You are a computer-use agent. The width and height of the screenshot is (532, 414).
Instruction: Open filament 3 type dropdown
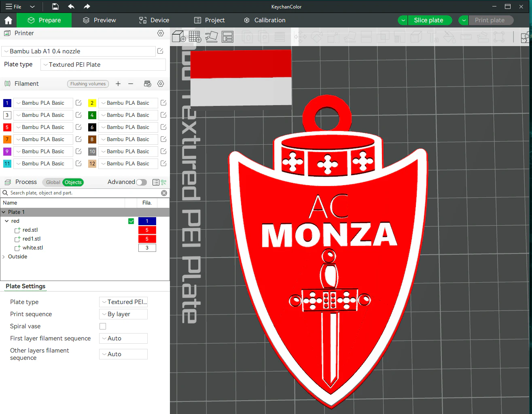pos(43,115)
